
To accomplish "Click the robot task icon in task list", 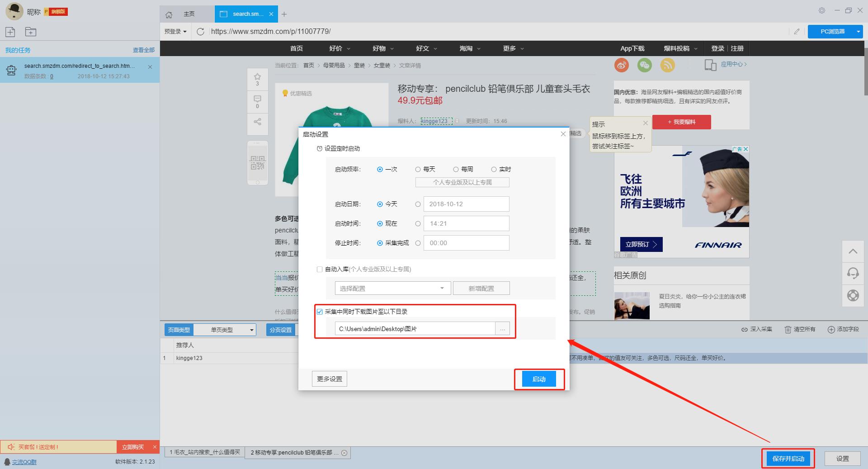I will [12, 70].
